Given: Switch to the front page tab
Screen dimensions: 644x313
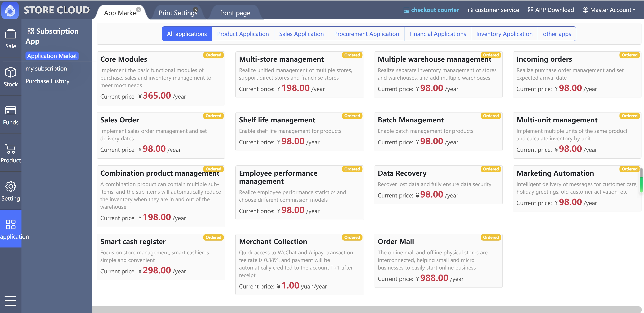Looking at the screenshot, I should tap(235, 13).
